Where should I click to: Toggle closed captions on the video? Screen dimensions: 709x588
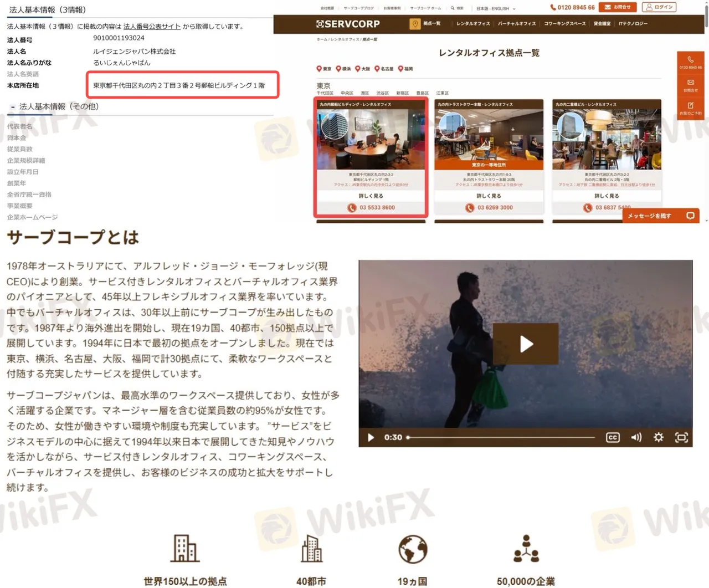613,437
